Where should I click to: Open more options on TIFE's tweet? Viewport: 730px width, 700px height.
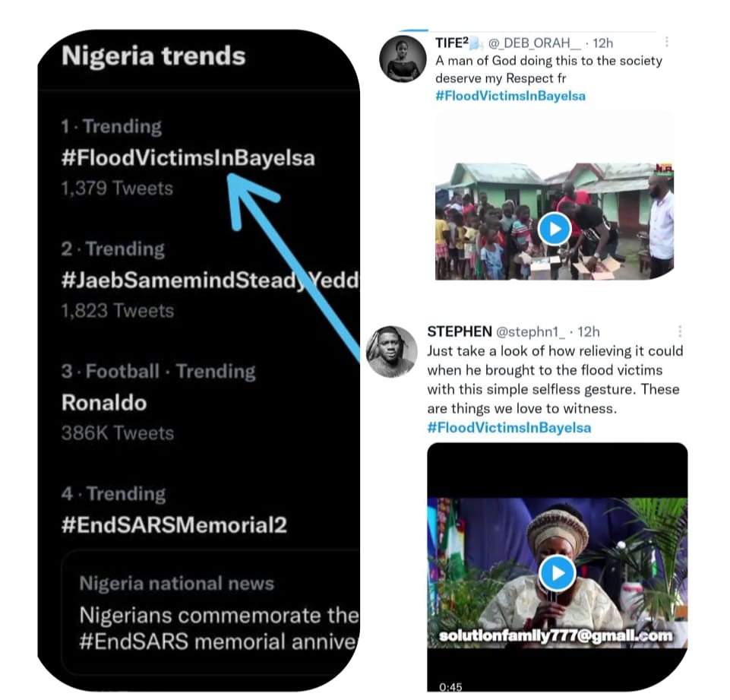tap(666, 42)
